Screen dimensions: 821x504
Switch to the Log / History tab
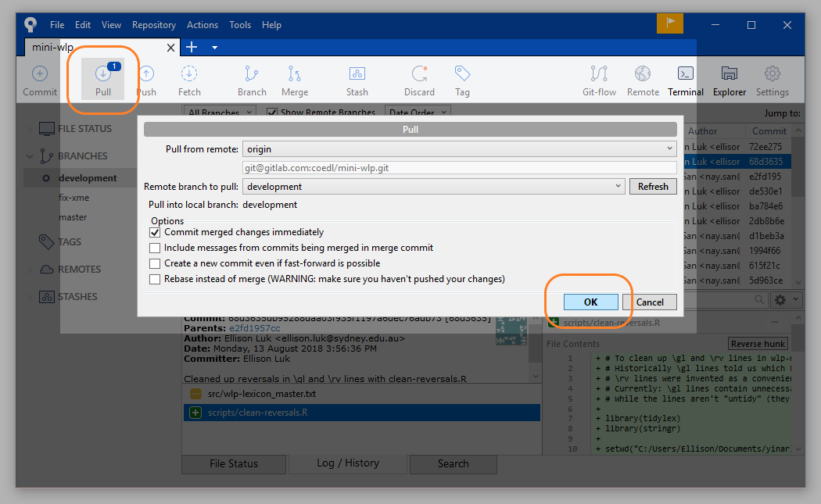(x=348, y=463)
